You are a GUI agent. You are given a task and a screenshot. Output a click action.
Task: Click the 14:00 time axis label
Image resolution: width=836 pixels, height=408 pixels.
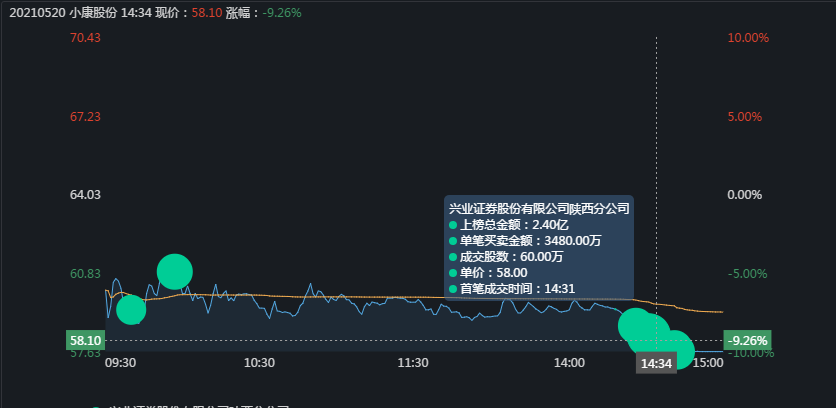tap(569, 363)
